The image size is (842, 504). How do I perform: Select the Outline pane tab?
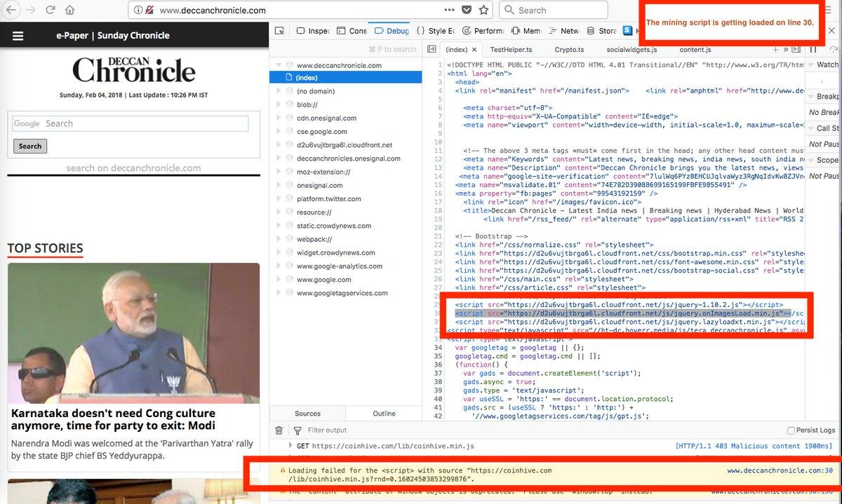point(384,414)
